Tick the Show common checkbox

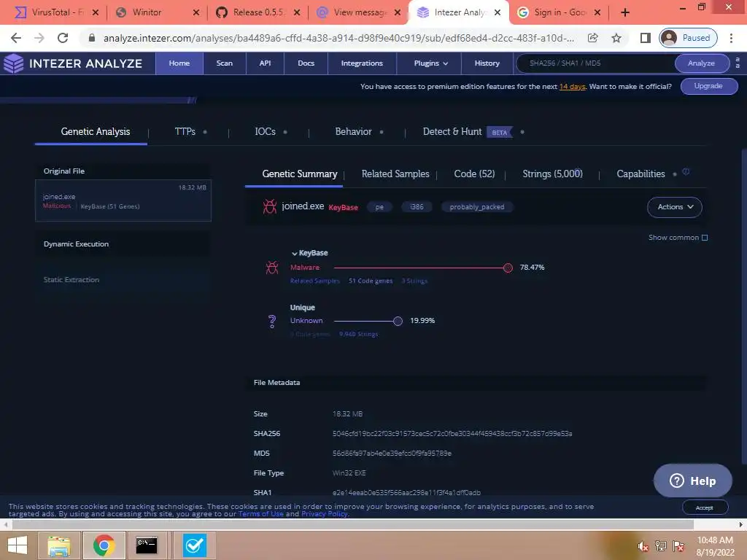point(705,238)
